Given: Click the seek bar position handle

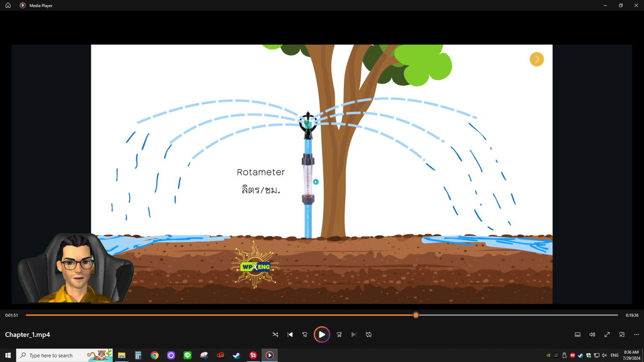Looking at the screenshot, I should pyautogui.click(x=415, y=315).
